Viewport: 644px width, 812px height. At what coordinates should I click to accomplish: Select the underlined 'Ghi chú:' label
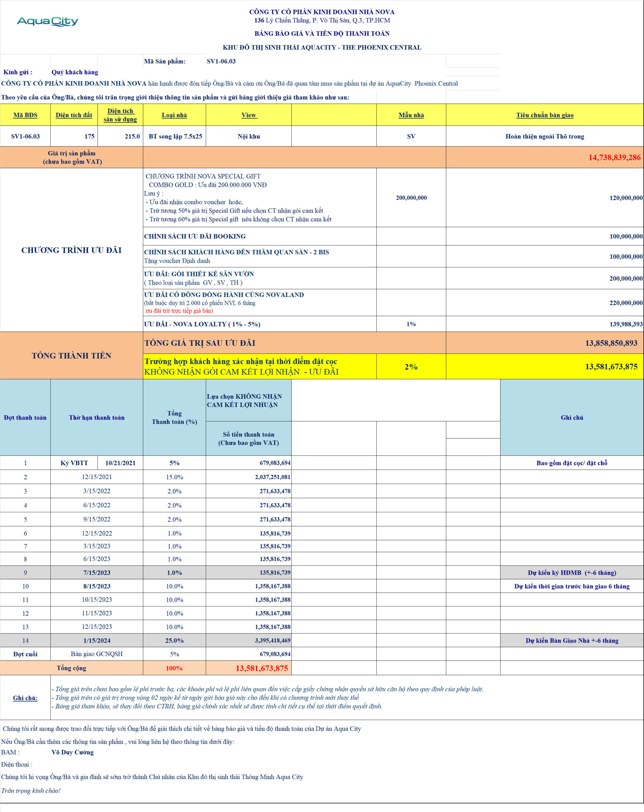click(x=25, y=698)
